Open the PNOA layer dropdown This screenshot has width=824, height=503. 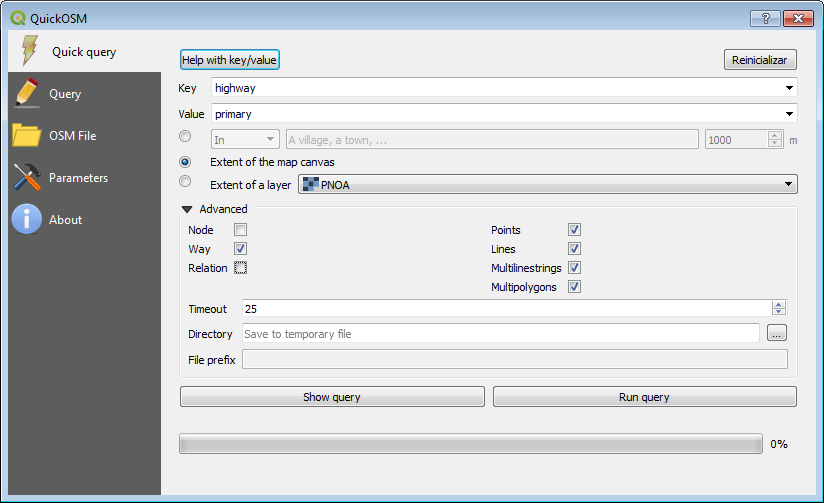click(548, 184)
